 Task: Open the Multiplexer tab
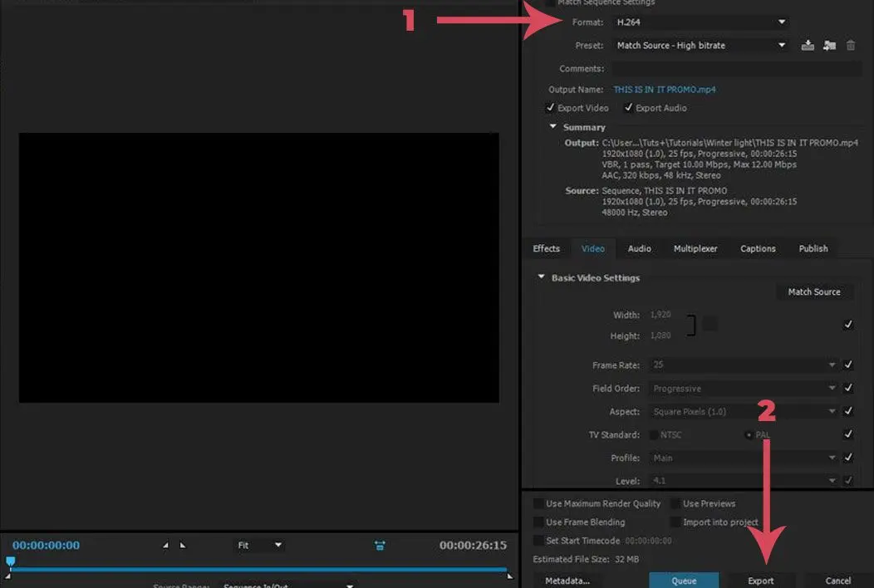pos(695,248)
